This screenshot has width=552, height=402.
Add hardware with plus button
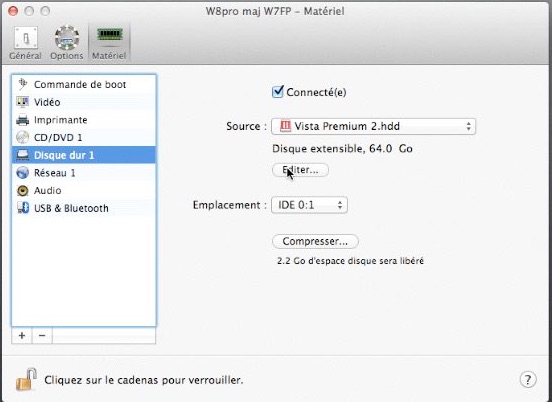tap(22, 335)
